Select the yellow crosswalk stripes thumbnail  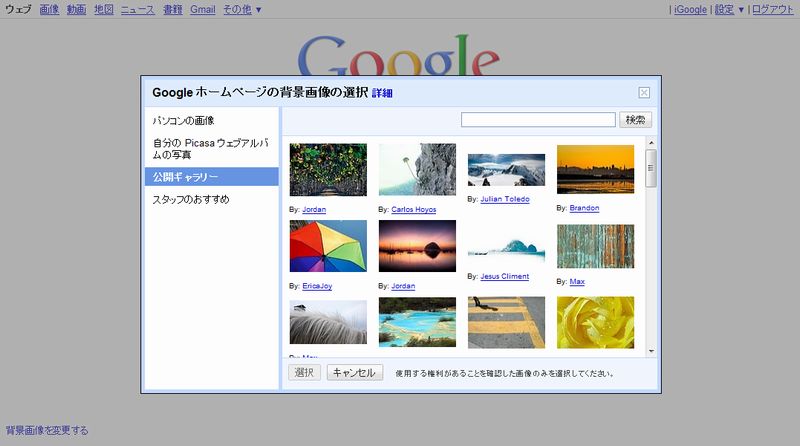point(506,322)
